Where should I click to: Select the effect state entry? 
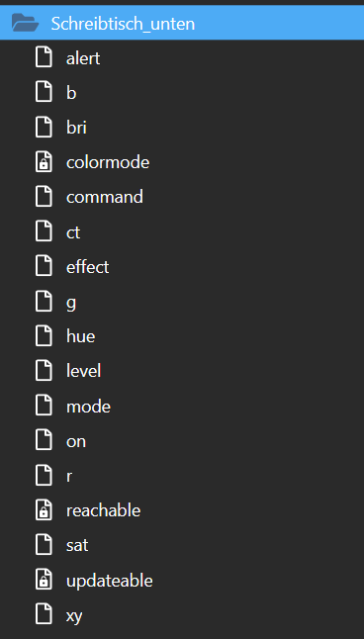click(88, 267)
